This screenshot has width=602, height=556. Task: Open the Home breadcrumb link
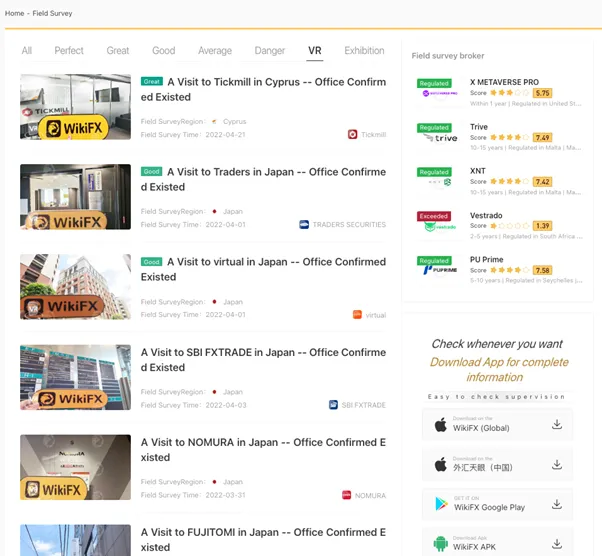14,13
